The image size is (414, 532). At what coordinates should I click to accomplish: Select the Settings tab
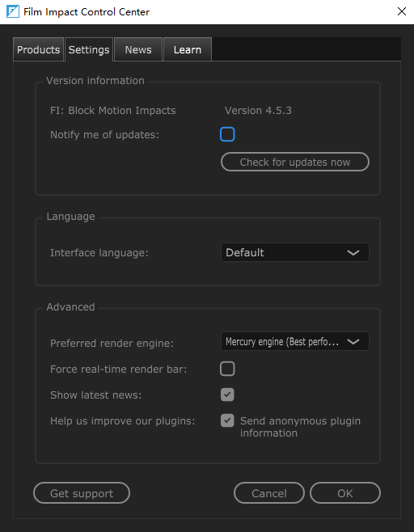[89, 49]
